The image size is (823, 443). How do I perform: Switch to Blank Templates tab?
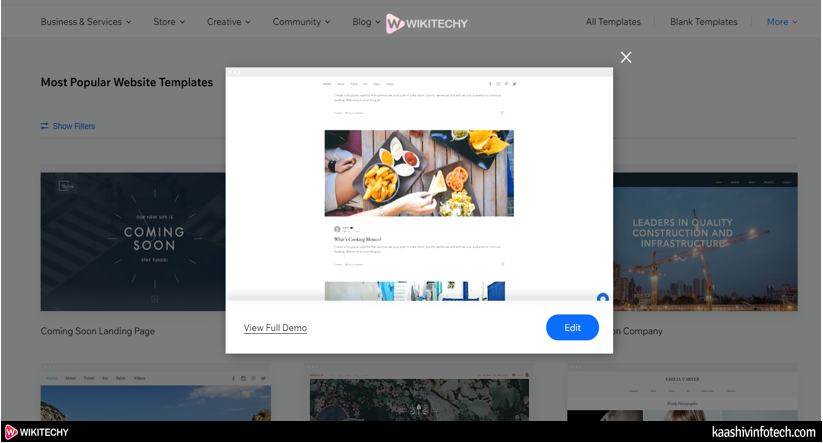coord(704,22)
